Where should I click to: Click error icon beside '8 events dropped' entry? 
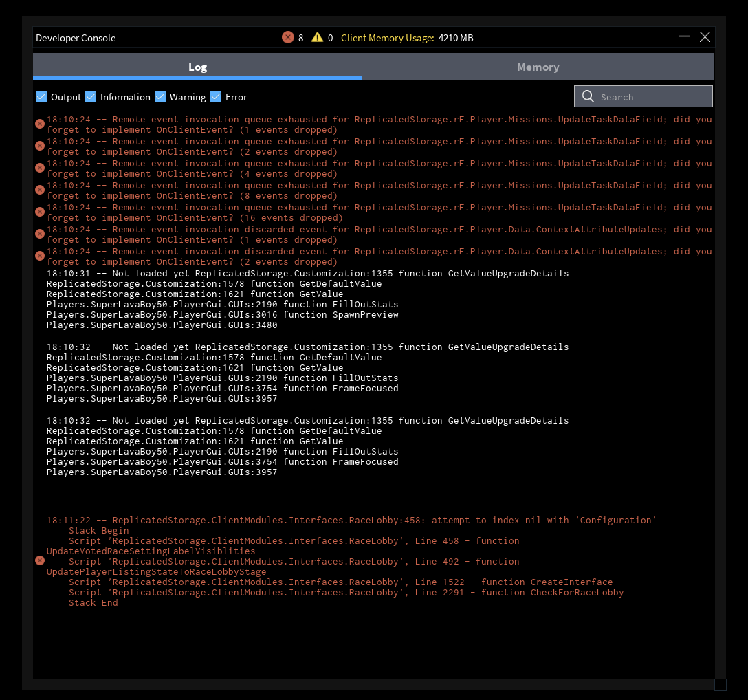(40, 190)
